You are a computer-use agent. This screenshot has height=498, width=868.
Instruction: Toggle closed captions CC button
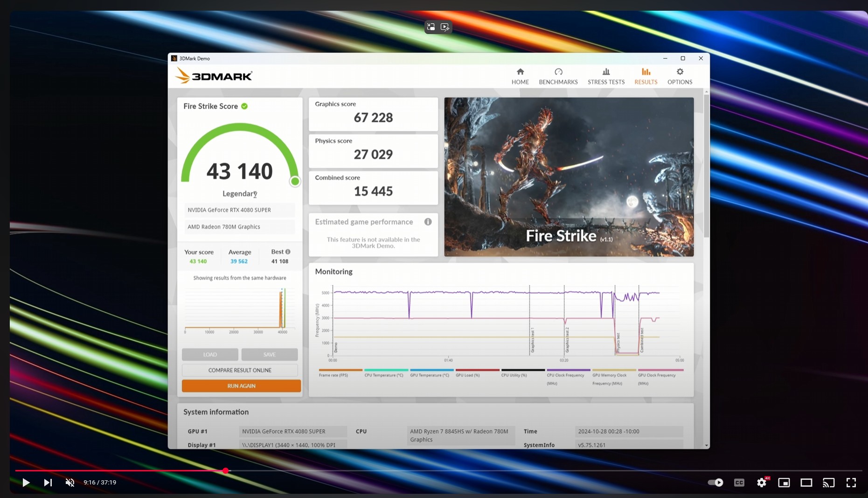pyautogui.click(x=739, y=483)
